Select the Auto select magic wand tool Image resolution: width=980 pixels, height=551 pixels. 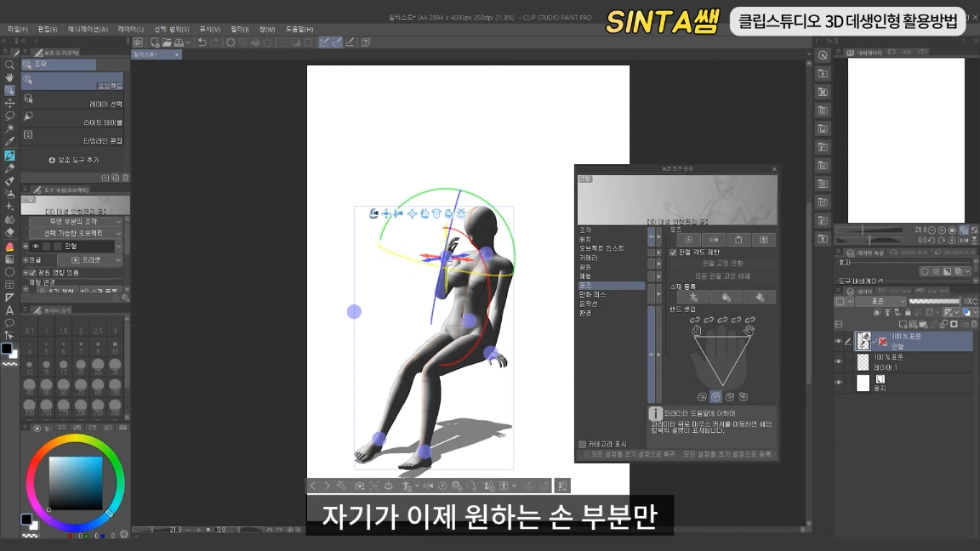[9, 128]
